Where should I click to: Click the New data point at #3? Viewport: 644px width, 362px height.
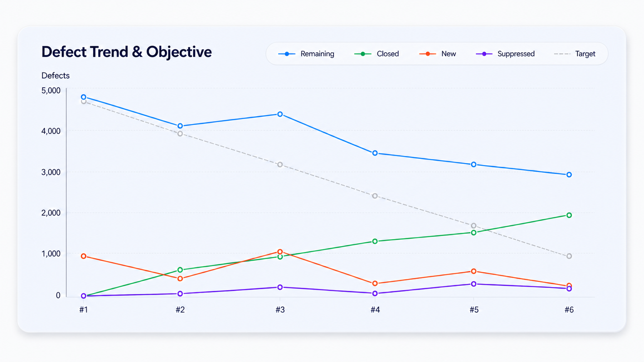280,252
